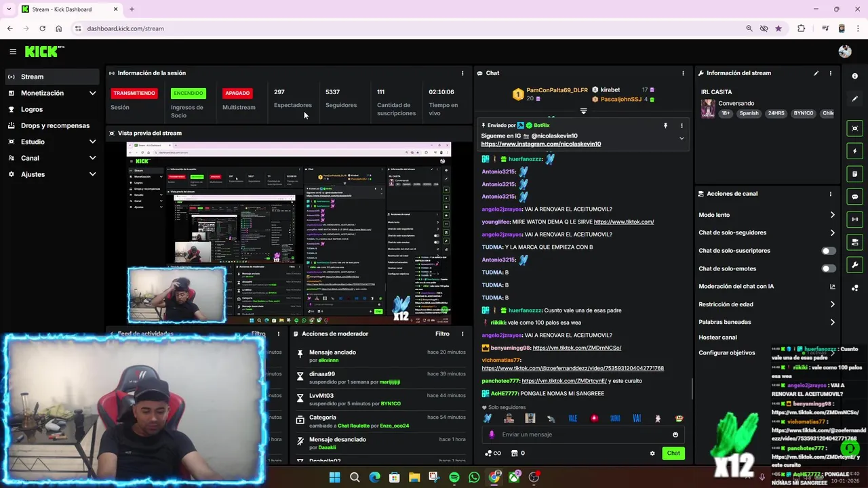
Task: Click the Spanish tag in stream info
Action: pyautogui.click(x=749, y=113)
